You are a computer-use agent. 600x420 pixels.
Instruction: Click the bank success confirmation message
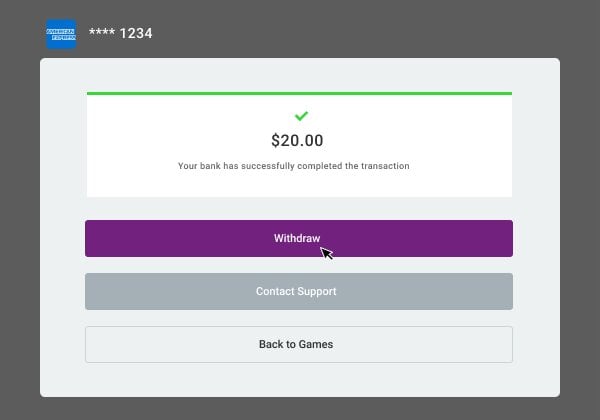(293, 166)
